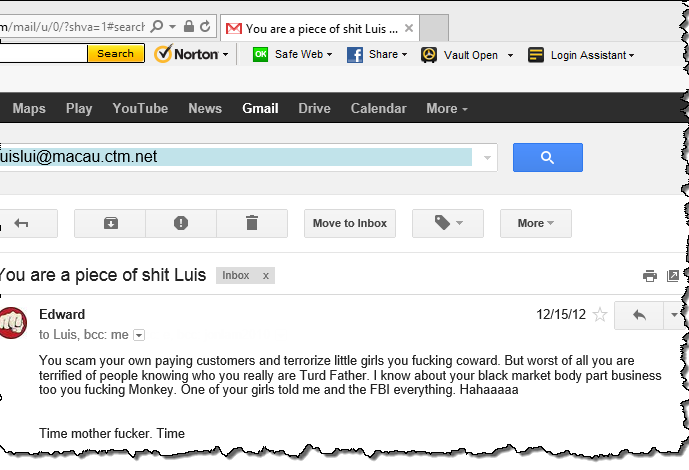Show recipient details dropdown arrow

click(139, 335)
